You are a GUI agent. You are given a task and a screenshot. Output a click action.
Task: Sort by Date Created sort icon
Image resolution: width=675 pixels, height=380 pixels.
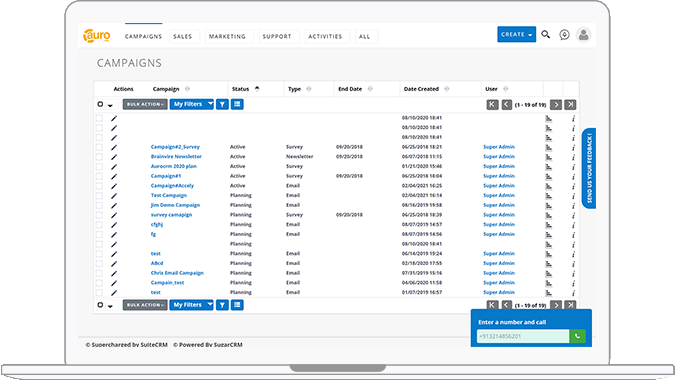[x=446, y=89]
